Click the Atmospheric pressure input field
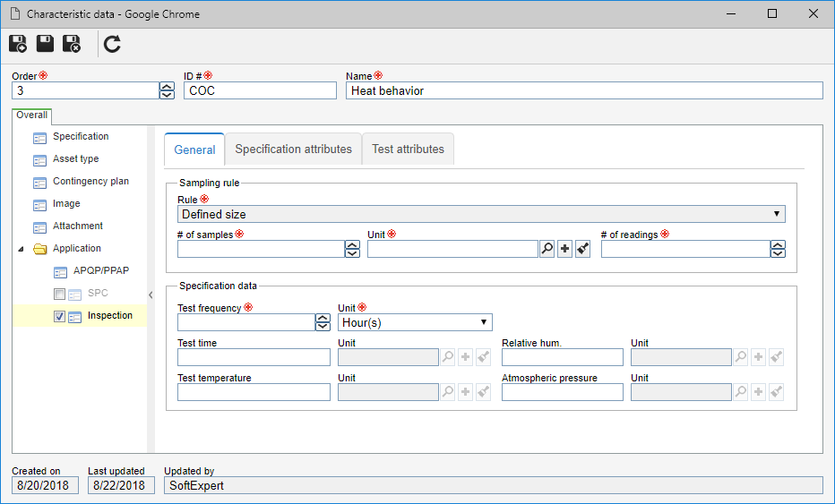The height and width of the screenshot is (504, 835). 563,392
